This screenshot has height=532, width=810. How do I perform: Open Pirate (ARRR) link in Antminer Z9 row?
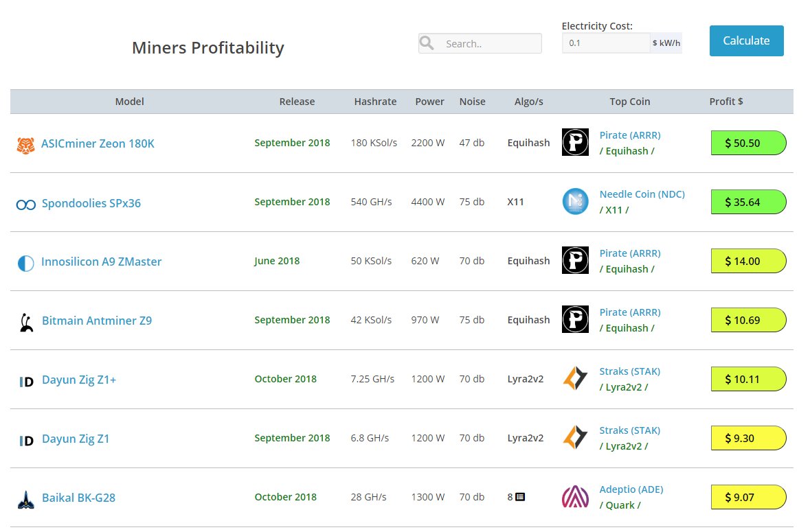tap(630, 312)
